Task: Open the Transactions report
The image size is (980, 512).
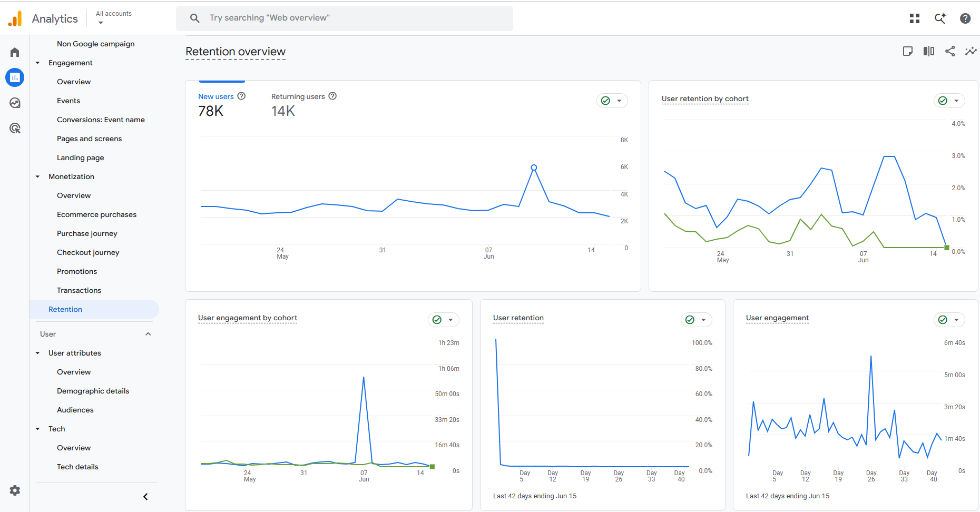Action: (79, 290)
